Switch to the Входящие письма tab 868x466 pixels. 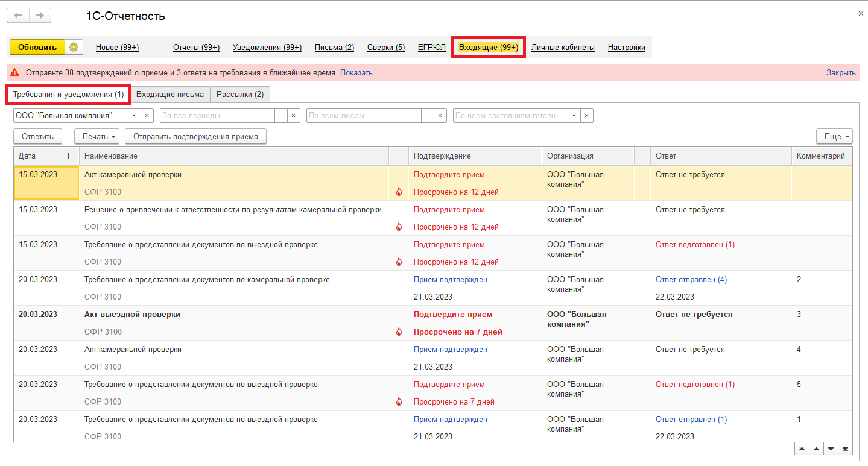[x=170, y=95]
